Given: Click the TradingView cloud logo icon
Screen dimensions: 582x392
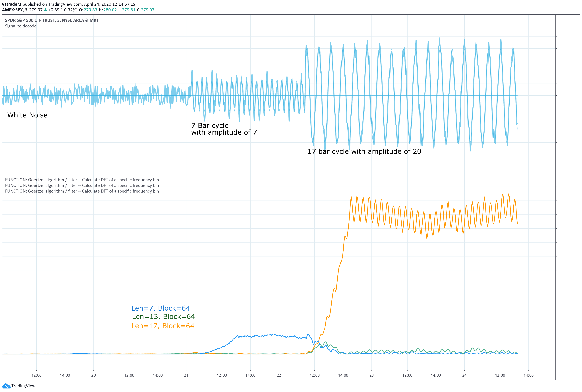Looking at the screenshot, I should pyautogui.click(x=6, y=386).
